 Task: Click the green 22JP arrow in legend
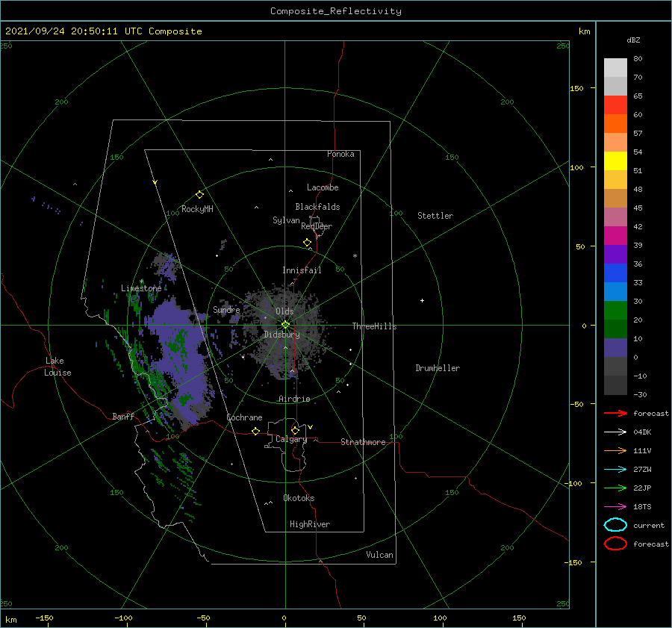pos(615,488)
